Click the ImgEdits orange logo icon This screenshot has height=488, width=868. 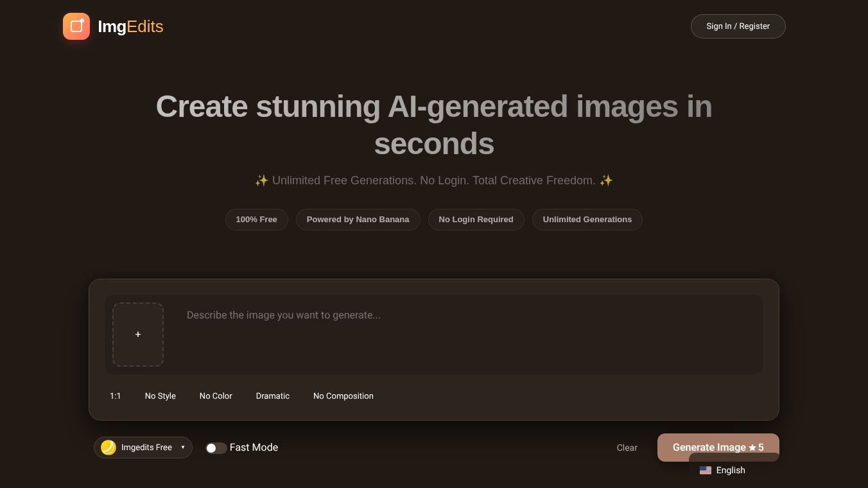pyautogui.click(x=76, y=26)
